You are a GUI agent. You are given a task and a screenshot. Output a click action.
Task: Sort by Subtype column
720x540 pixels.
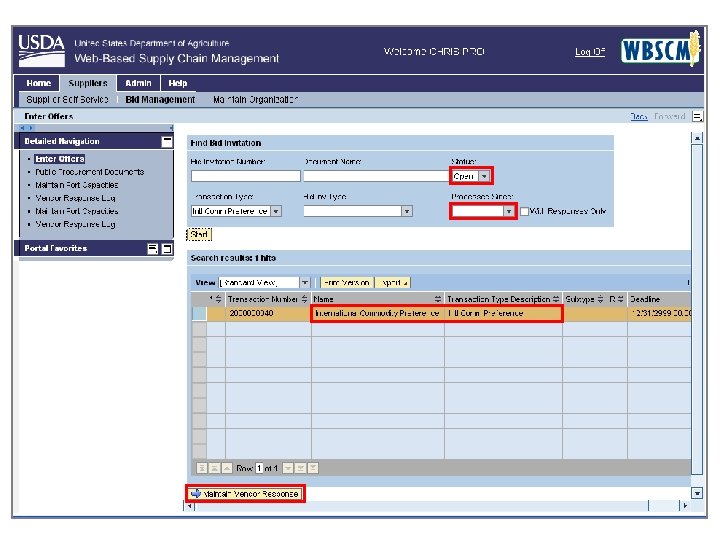[x=600, y=299]
